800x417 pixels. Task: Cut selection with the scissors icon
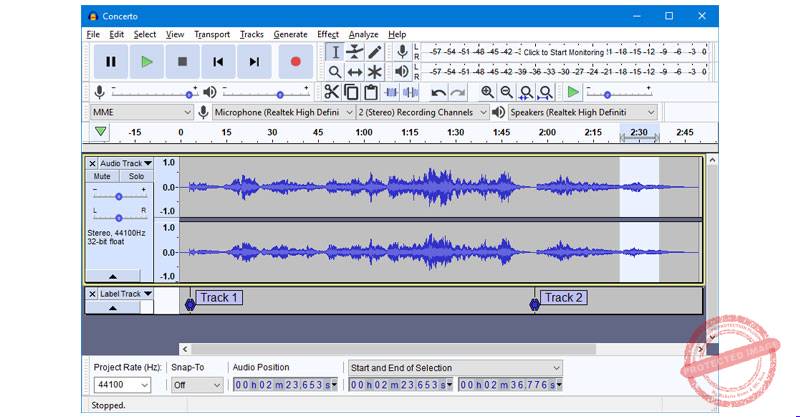tap(331, 92)
